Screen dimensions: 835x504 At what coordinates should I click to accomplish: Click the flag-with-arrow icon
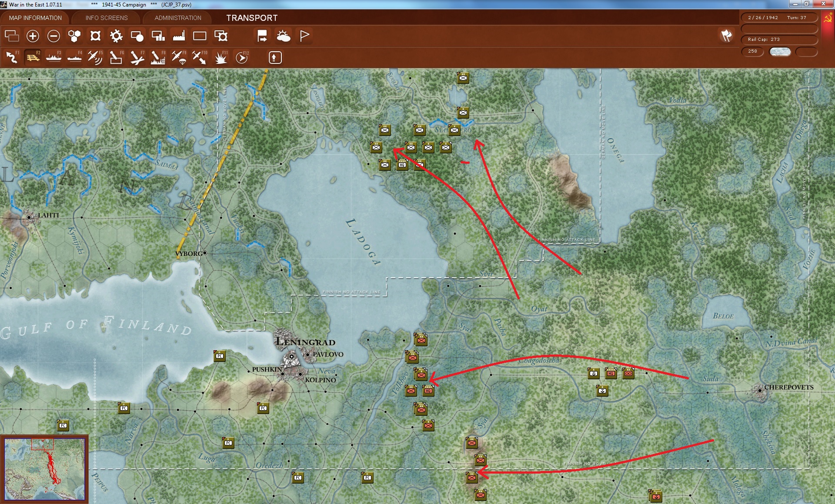coord(262,36)
